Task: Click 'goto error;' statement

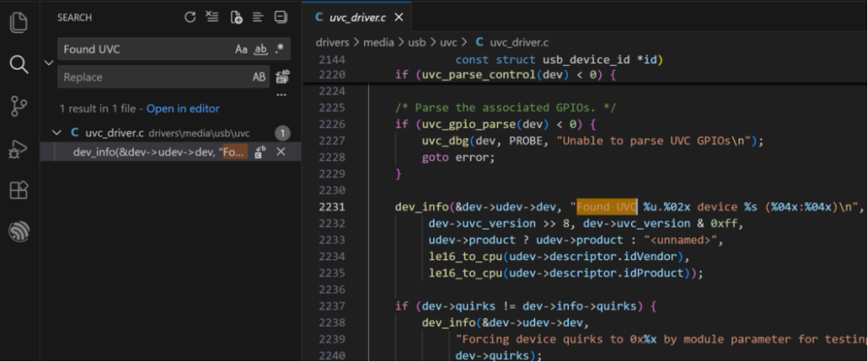Action: 457,157
